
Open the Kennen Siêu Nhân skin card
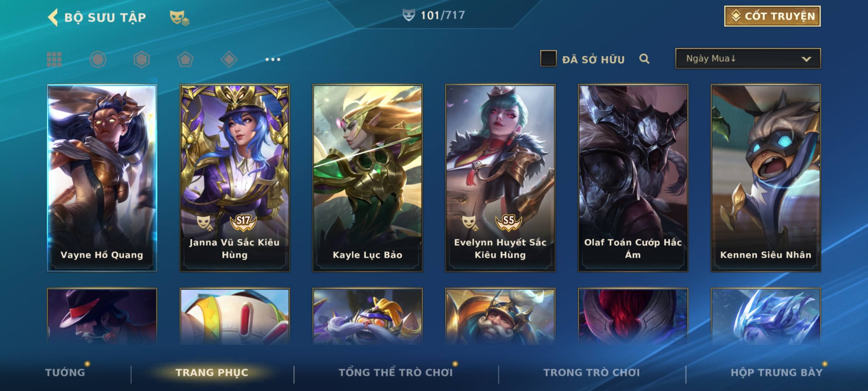click(766, 178)
